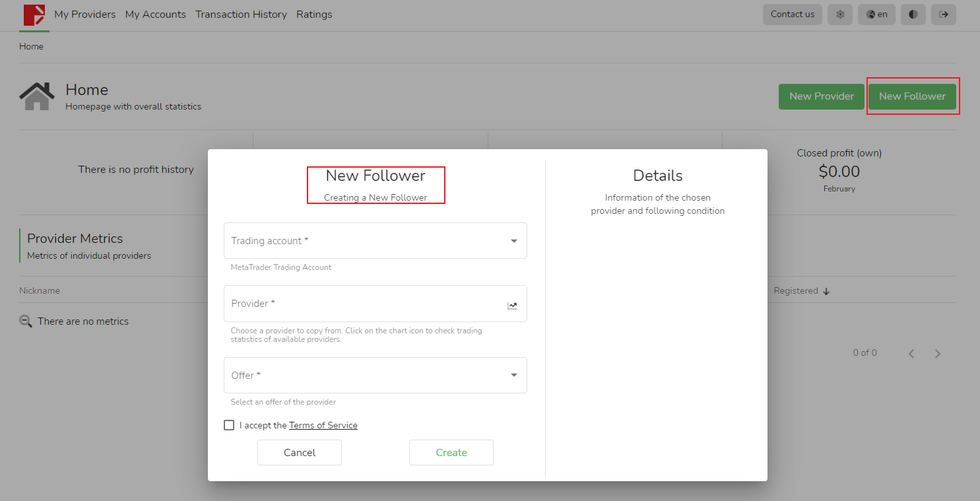Click the provider statistics chart icon
980x501 pixels.
[512, 305]
